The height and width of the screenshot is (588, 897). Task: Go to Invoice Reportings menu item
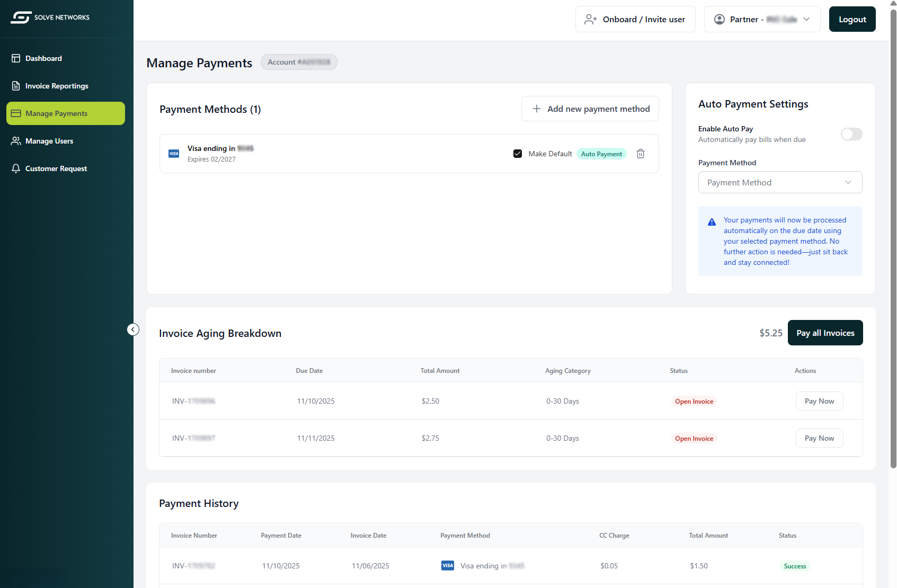(x=57, y=86)
